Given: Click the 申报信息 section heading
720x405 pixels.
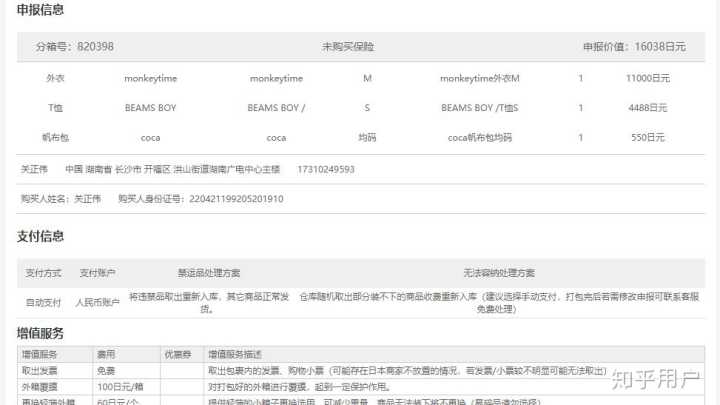Looking at the screenshot, I should [x=40, y=10].
